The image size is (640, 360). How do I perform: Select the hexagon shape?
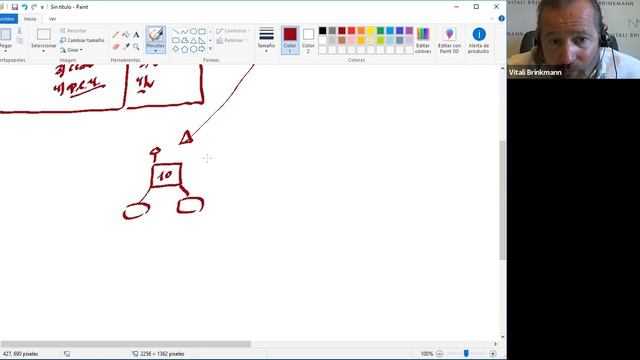pyautogui.click(x=193, y=49)
